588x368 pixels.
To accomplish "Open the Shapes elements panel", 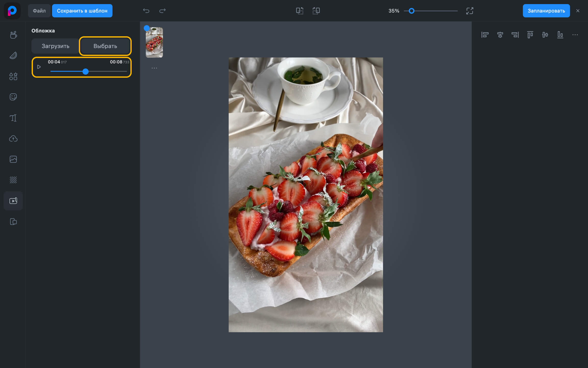I will click(13, 76).
